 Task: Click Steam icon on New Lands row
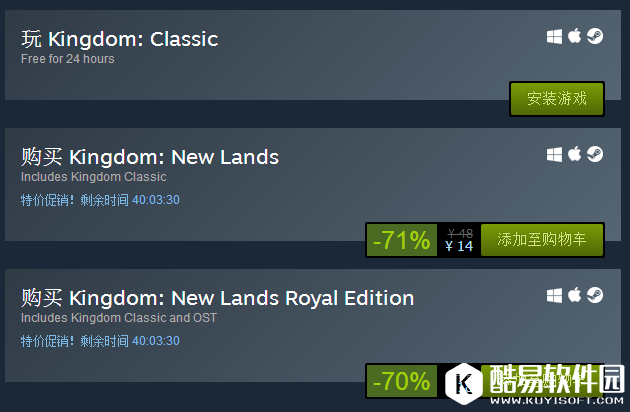[595, 155]
